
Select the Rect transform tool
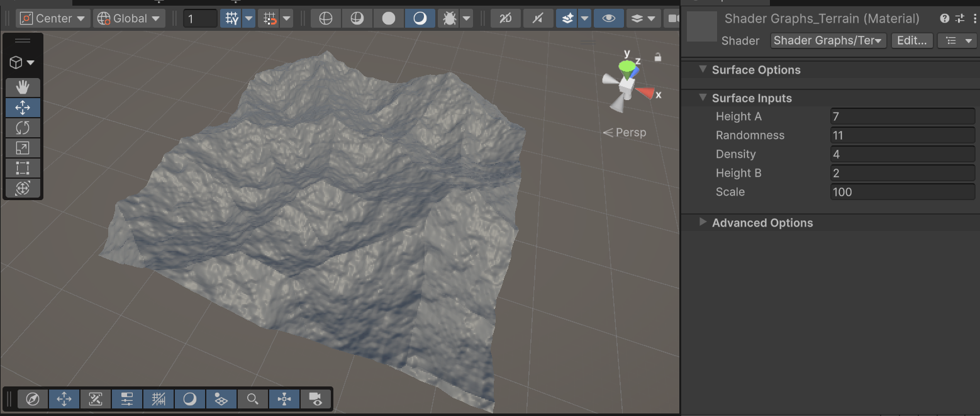coord(23,168)
